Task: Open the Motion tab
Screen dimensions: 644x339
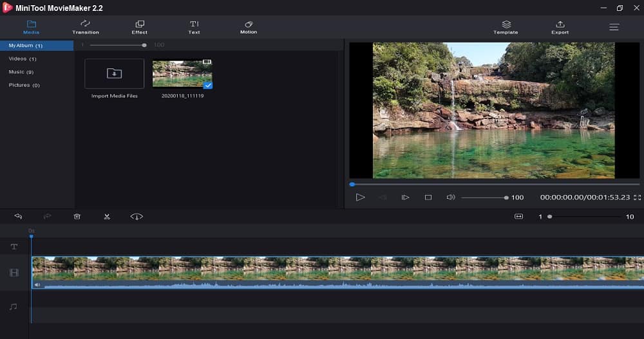Action: click(249, 27)
